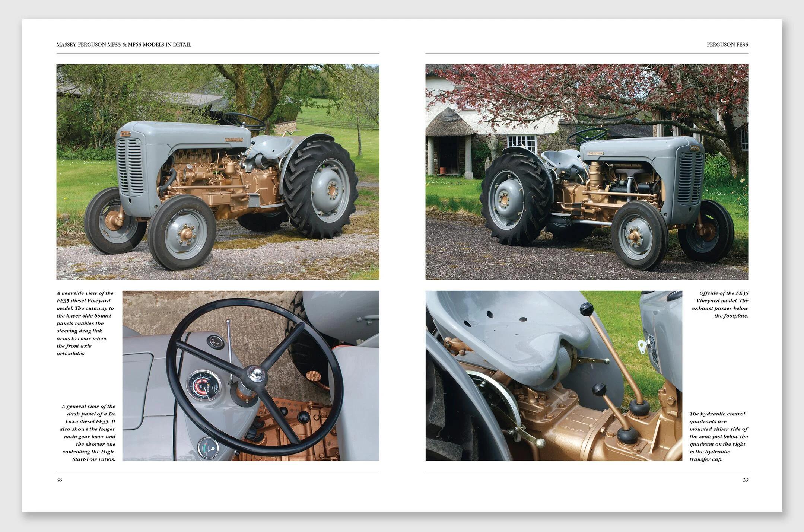Click the hydraulic control quadrants caption
This screenshot has height=532, width=804.
coord(718,436)
